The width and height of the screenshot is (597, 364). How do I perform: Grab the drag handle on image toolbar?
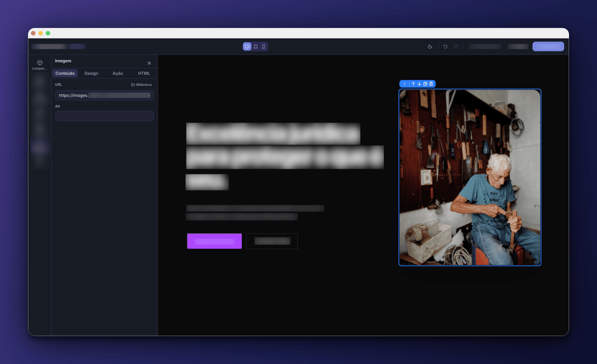tap(405, 84)
